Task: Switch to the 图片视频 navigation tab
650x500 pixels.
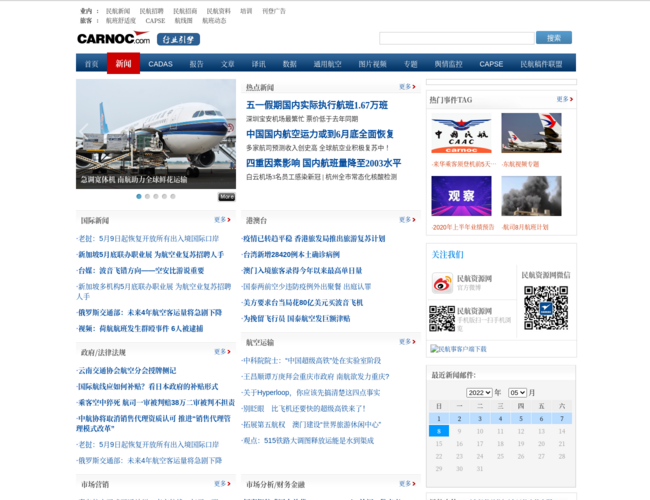Action: (372, 64)
